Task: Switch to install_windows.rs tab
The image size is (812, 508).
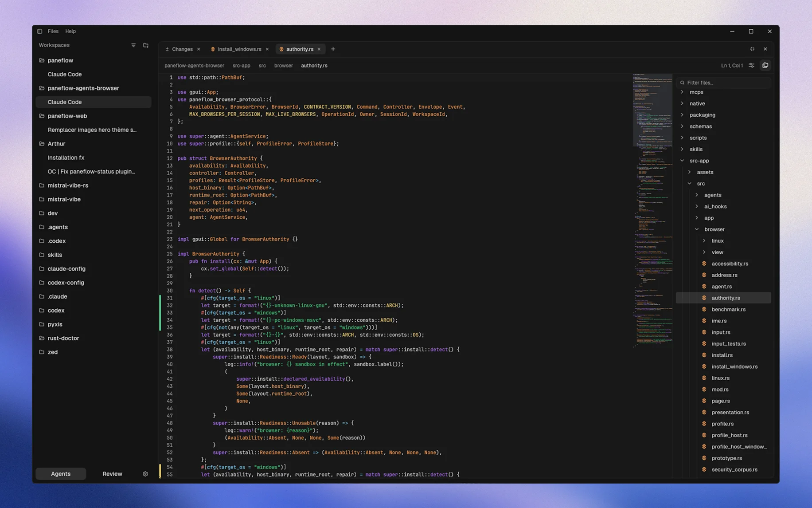Action: (239, 49)
